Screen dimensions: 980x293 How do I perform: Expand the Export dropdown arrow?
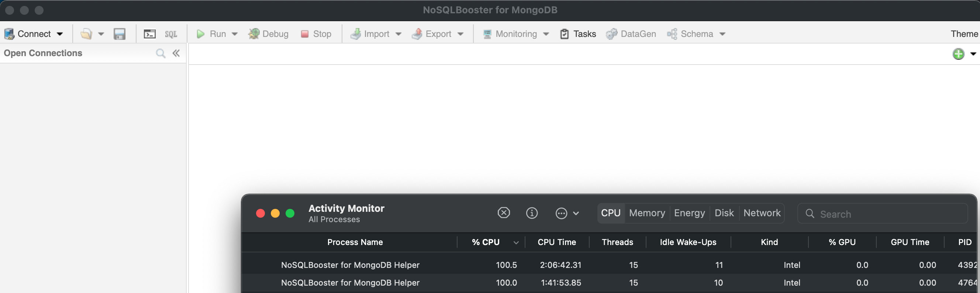tap(460, 34)
